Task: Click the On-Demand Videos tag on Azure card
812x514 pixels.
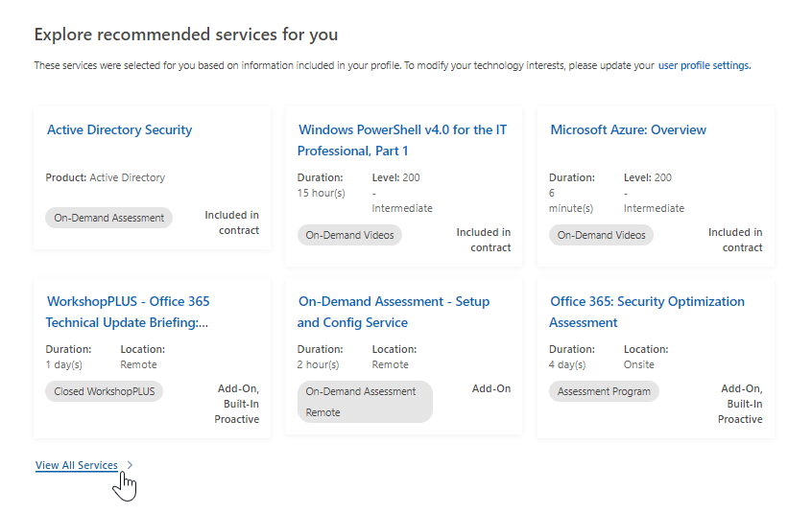Action: (601, 235)
